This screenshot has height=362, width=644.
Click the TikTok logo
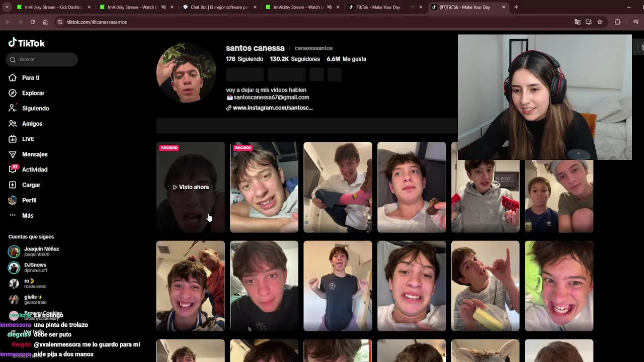(27, 43)
